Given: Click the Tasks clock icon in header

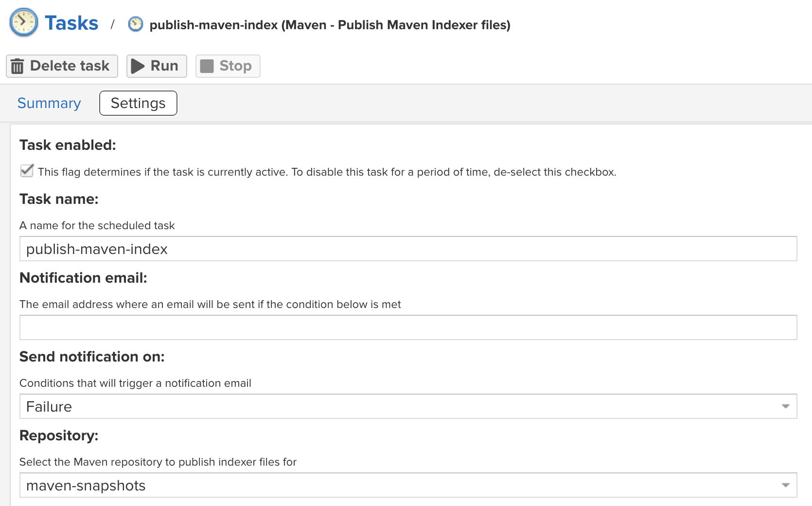Looking at the screenshot, I should pos(24,22).
